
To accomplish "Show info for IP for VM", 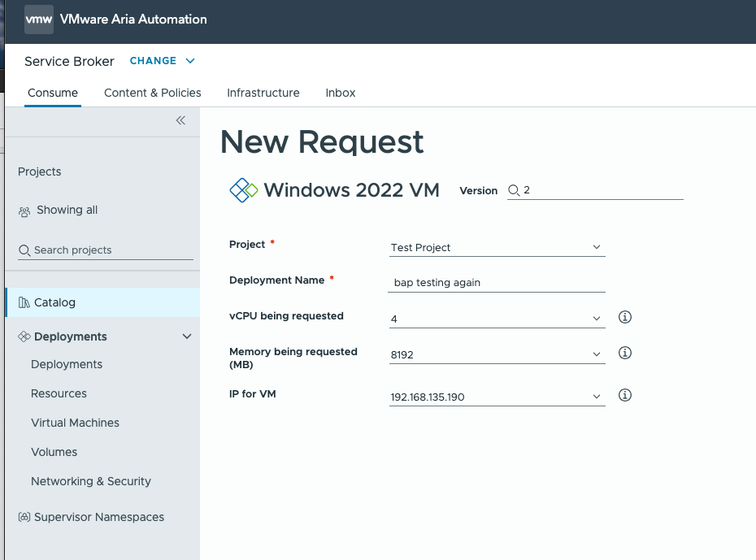I will 625,395.
